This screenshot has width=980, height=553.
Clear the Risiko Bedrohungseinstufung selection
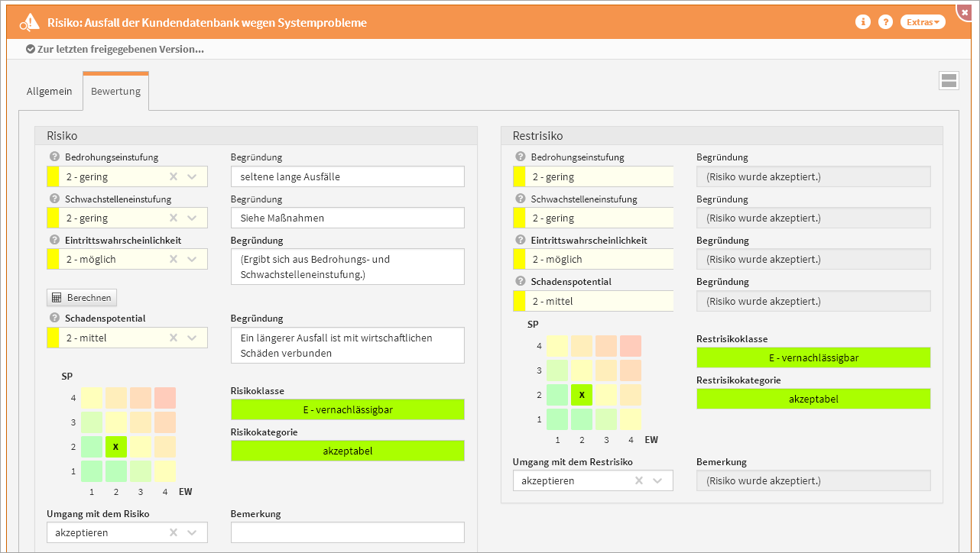[x=174, y=176]
